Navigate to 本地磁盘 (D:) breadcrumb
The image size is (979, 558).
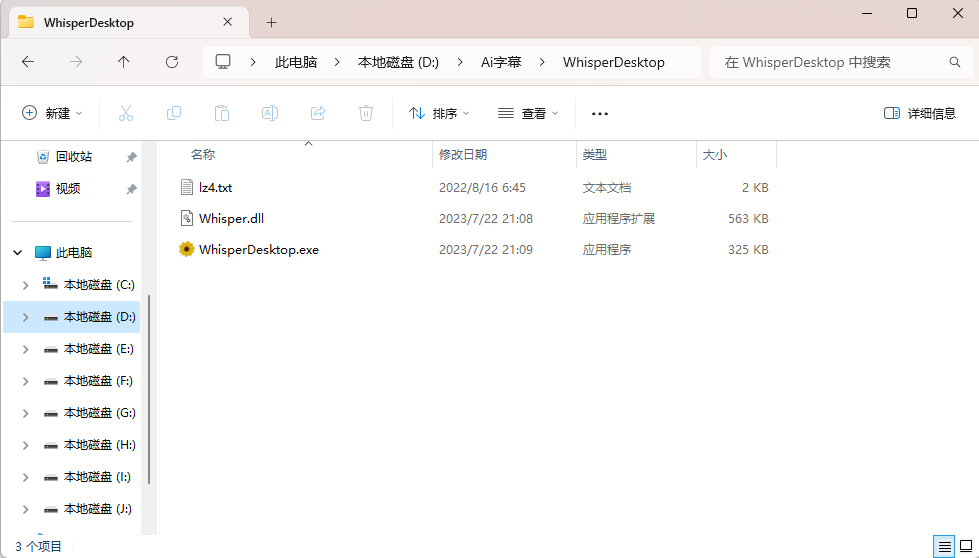coord(398,62)
